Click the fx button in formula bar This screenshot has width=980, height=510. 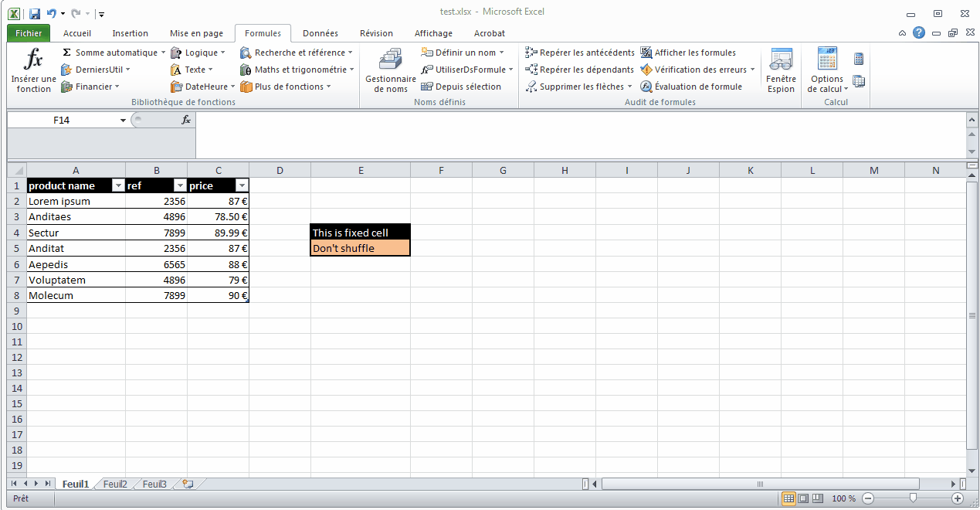tap(186, 121)
